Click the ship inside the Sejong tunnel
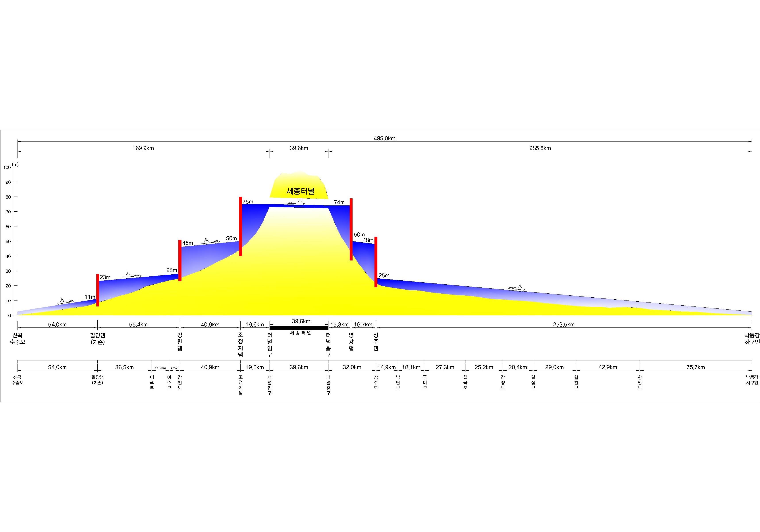The width and height of the screenshot is (760, 532). click(295, 202)
